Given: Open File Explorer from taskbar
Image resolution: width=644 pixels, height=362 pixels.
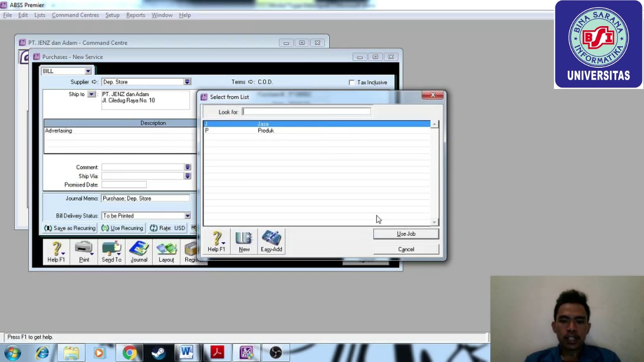Looking at the screenshot, I should [x=71, y=353].
